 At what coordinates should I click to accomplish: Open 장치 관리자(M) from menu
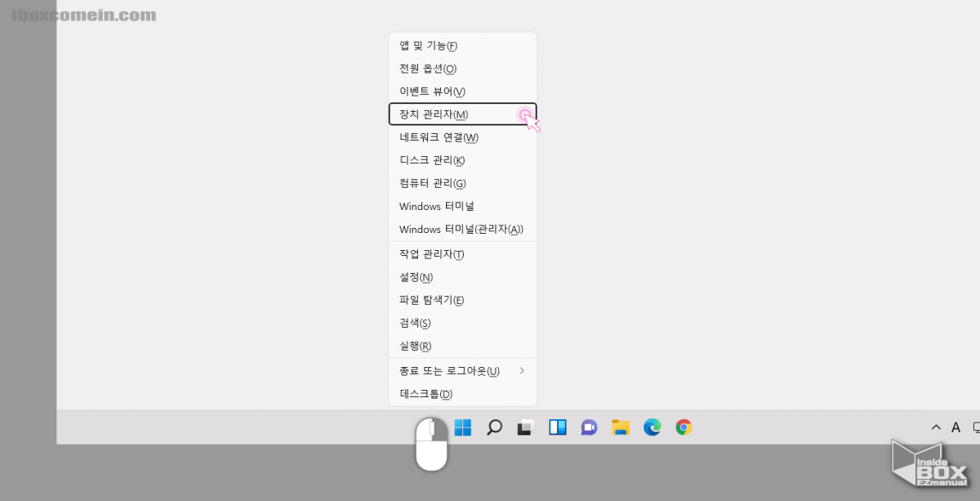point(462,114)
